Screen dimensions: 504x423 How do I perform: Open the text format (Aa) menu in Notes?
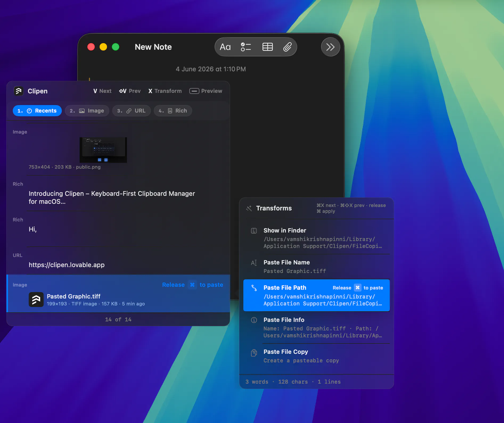click(225, 47)
